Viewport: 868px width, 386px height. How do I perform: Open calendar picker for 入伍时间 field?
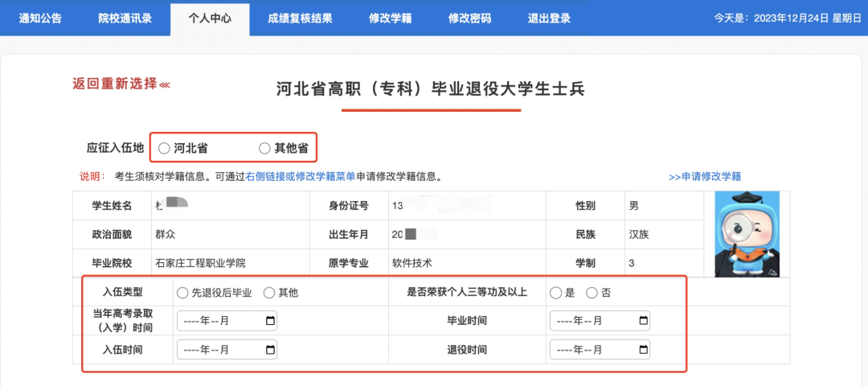pyautogui.click(x=270, y=350)
